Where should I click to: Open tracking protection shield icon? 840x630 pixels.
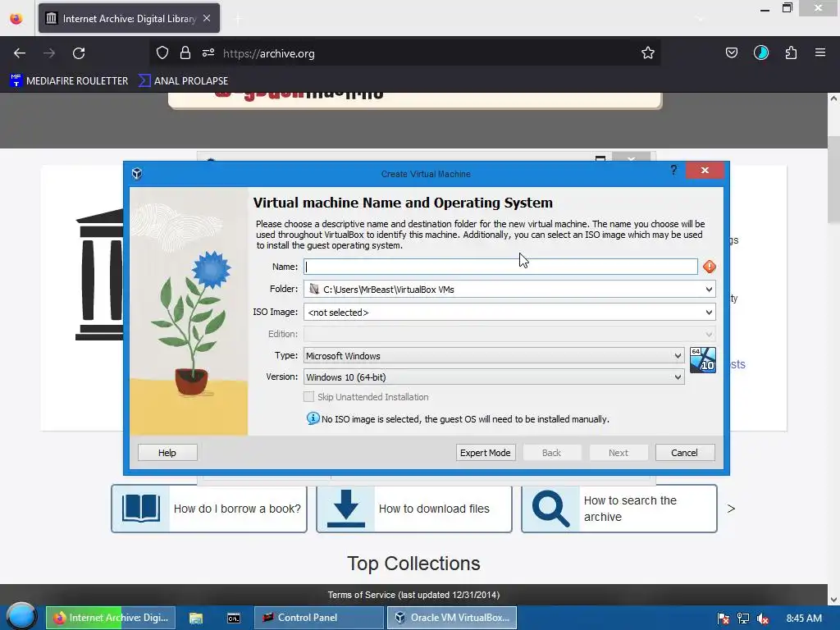click(162, 53)
